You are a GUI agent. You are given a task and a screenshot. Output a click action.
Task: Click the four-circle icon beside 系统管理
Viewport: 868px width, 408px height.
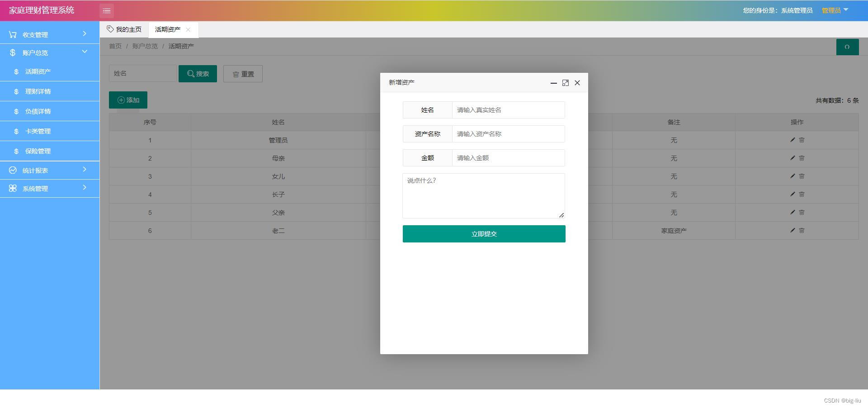[13, 188]
